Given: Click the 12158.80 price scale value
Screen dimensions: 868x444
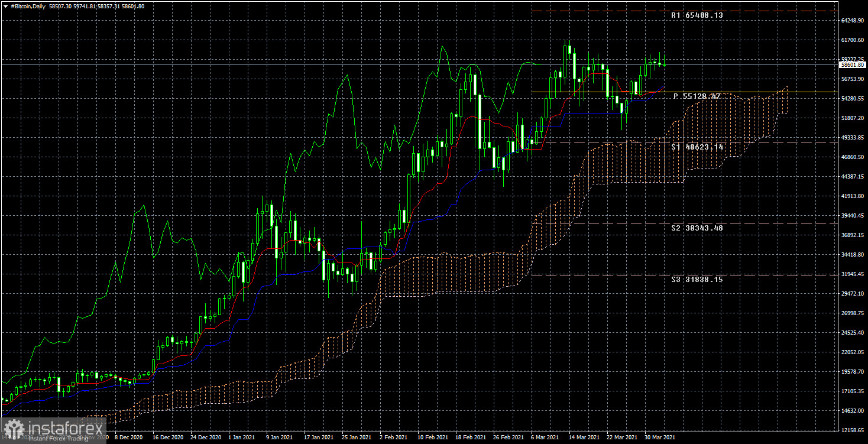Looking at the screenshot, I should (852, 430).
